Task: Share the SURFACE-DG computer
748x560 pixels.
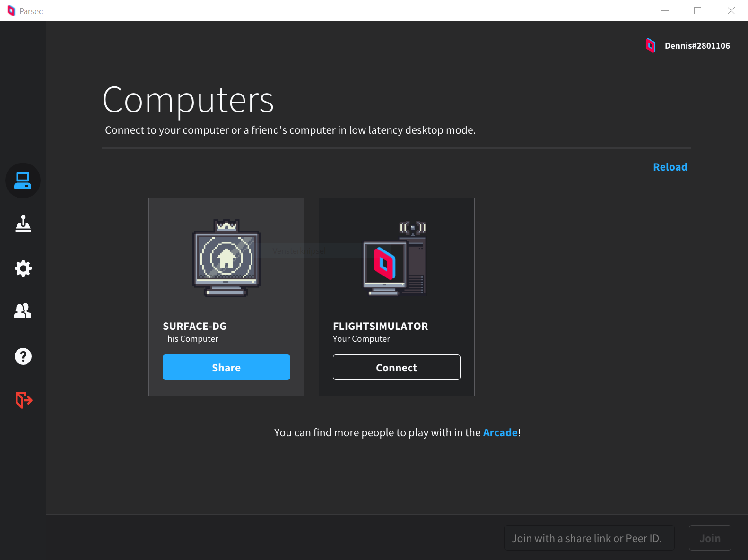Action: click(226, 367)
